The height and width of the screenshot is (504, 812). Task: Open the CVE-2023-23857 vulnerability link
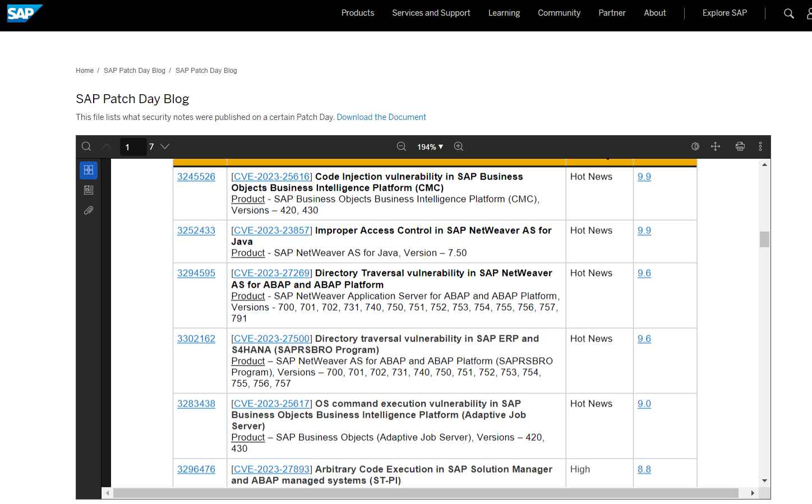[271, 230]
